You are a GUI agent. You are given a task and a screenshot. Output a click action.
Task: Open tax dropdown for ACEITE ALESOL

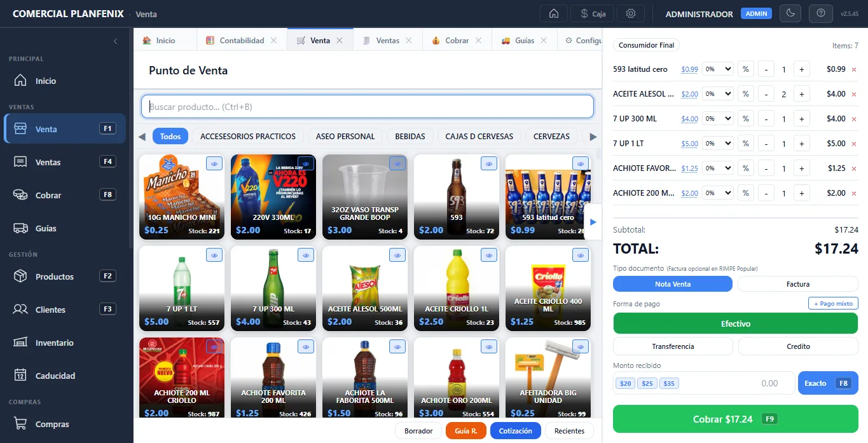pyautogui.click(x=718, y=94)
